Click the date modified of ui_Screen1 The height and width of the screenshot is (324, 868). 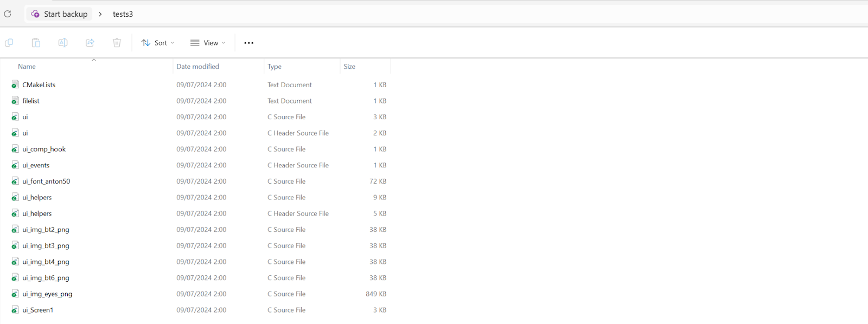201,310
